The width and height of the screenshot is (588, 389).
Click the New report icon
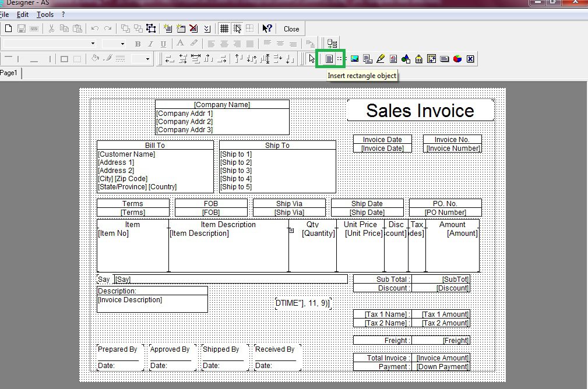[8, 29]
